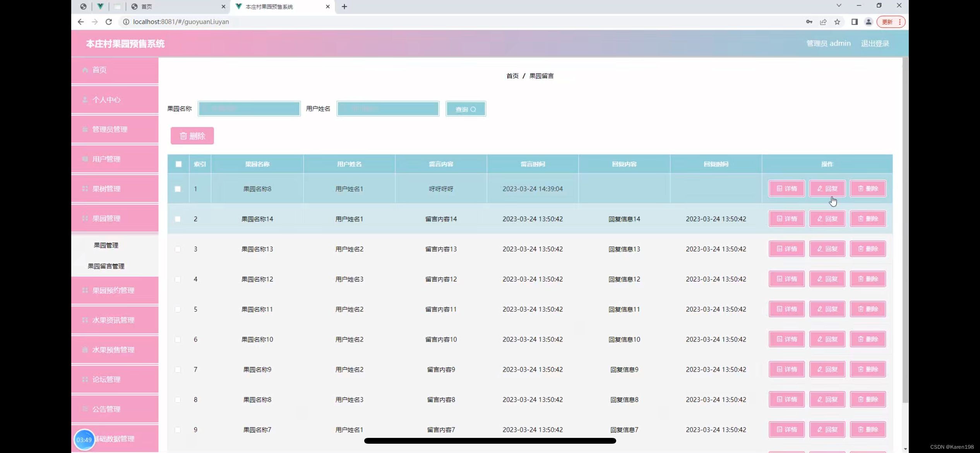
Task: Expand 用户管理 sidebar menu
Action: coord(115,159)
